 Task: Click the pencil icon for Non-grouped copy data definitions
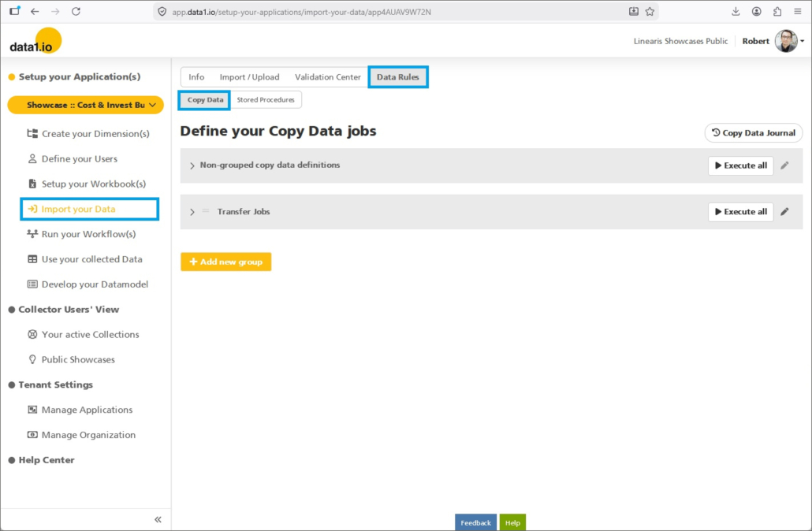pos(784,165)
